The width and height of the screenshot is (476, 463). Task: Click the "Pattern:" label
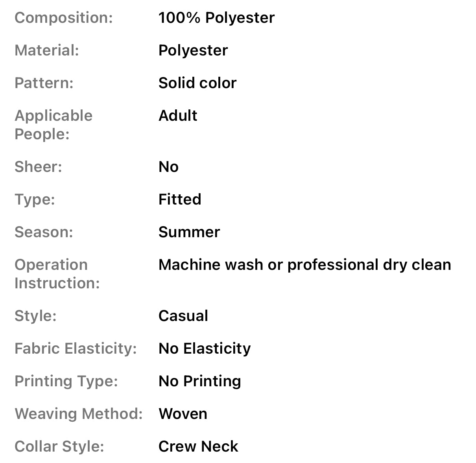pos(44,83)
